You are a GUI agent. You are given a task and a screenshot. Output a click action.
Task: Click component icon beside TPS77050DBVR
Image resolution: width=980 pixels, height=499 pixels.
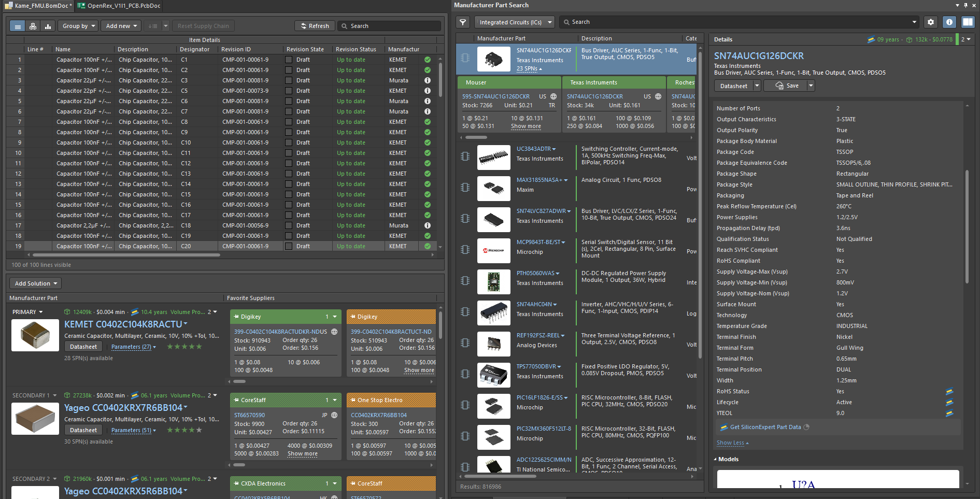tap(465, 374)
